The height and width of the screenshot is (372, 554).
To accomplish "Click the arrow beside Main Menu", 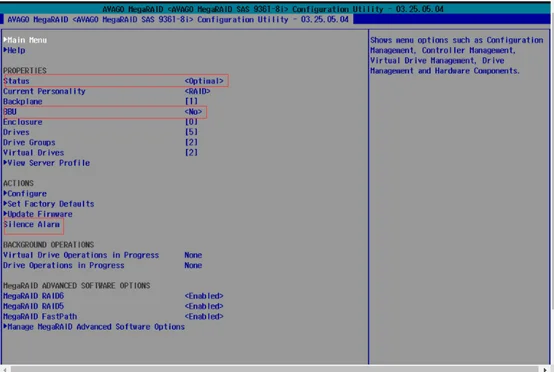I will click(x=5, y=40).
